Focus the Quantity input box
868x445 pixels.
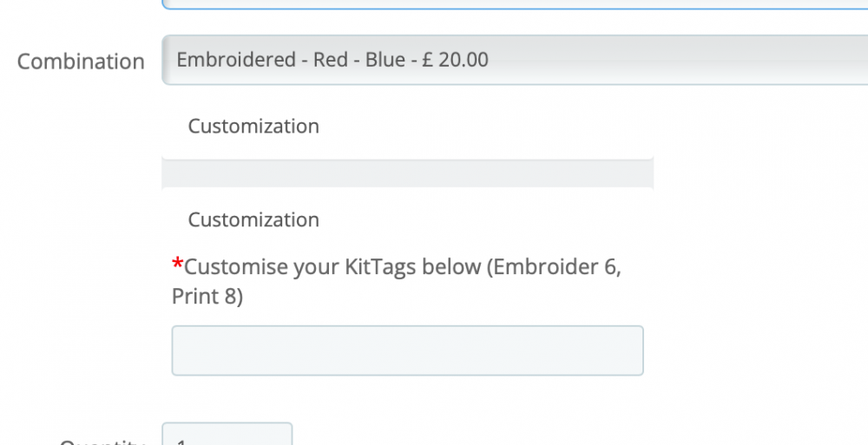point(227,435)
